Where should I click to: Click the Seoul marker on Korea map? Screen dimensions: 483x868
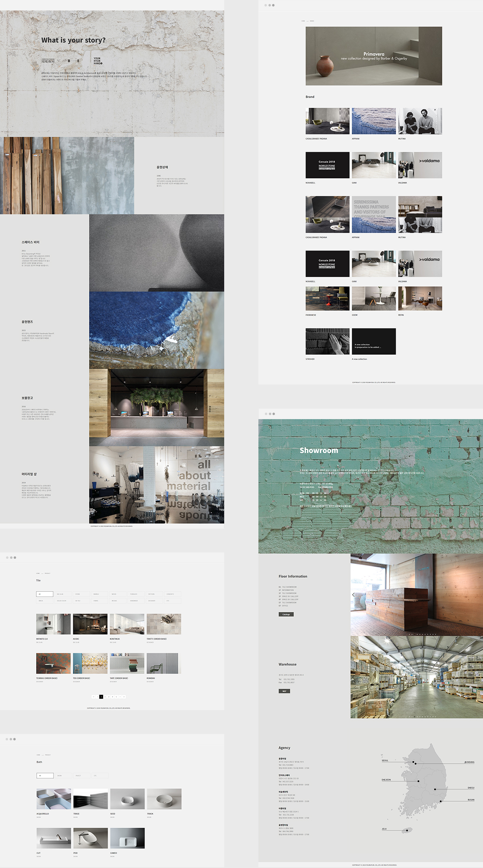coord(413,762)
